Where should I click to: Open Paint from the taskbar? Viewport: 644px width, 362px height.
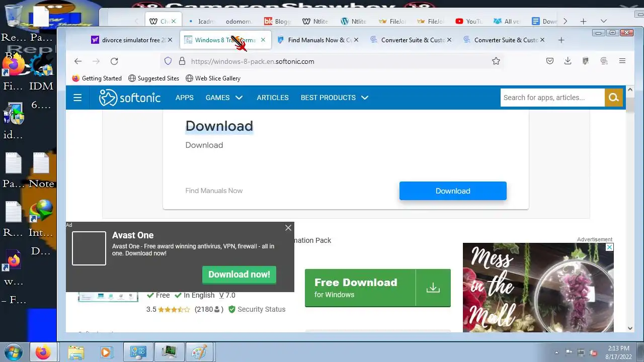pyautogui.click(x=199, y=352)
